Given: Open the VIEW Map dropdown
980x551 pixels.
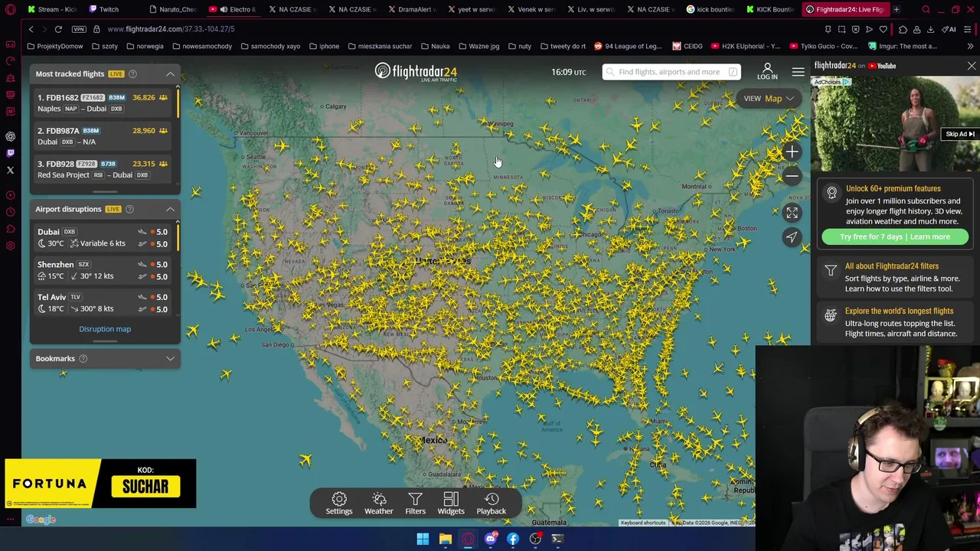Looking at the screenshot, I should (769, 99).
